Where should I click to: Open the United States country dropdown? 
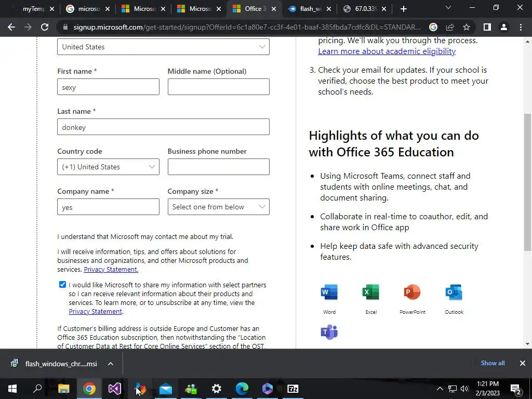tap(163, 47)
